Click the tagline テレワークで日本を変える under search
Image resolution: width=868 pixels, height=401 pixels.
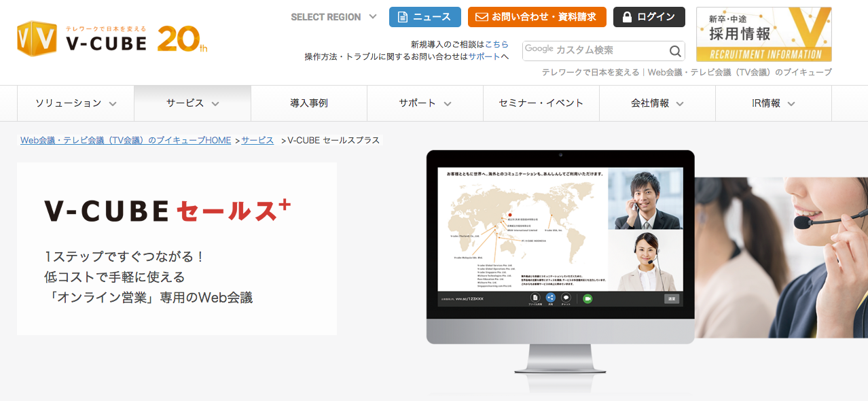(x=590, y=72)
